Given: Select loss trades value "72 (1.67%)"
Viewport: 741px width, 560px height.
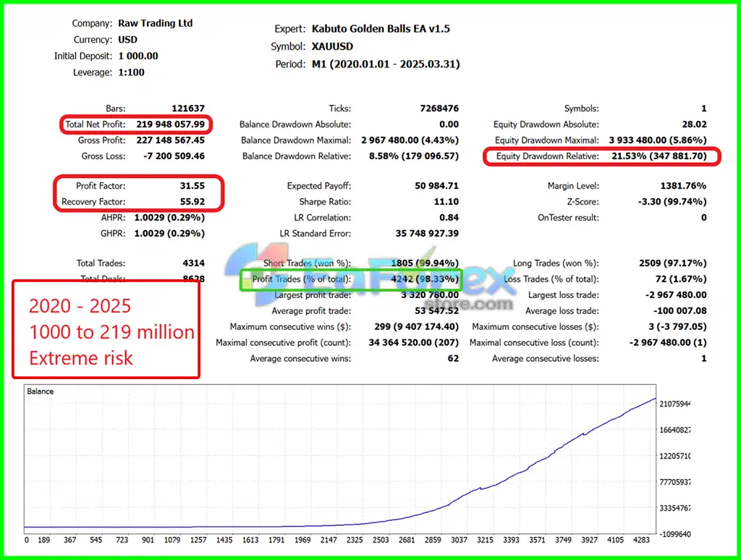Looking at the screenshot, I should click(681, 279).
